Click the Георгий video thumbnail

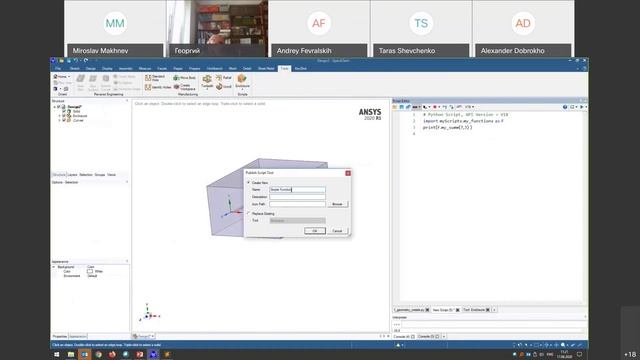[x=217, y=29]
